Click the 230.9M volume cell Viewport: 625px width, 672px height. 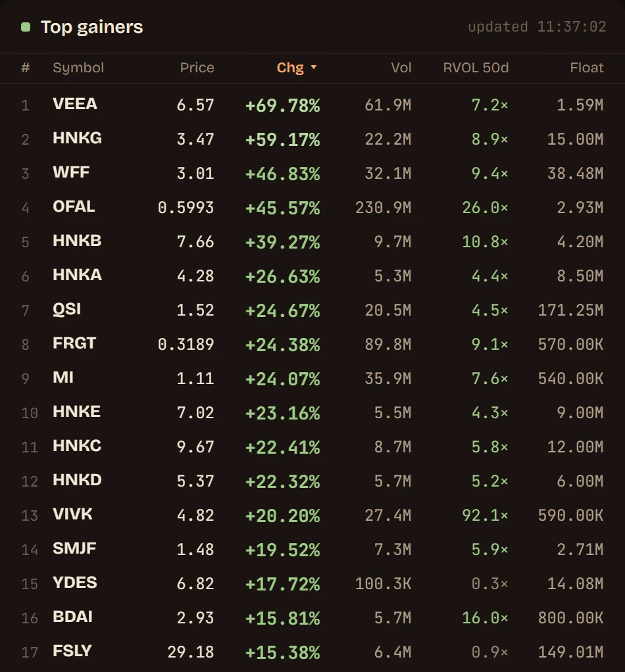click(384, 208)
